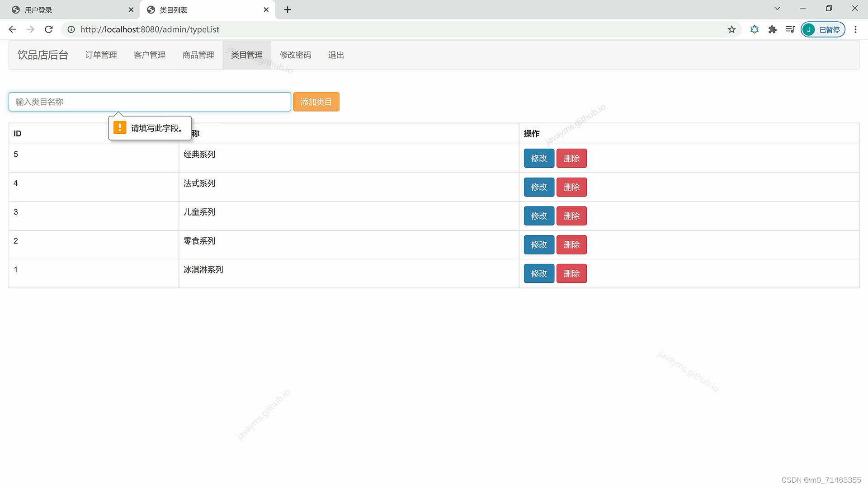Bookmark page using star icon
This screenshot has height=488, width=868.
[x=731, y=29]
